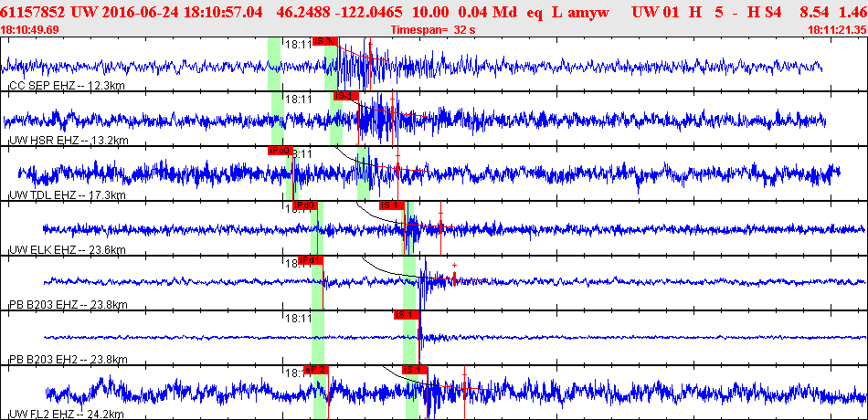Screen dimensions: 868x420
Task: Click the 18:11 time label on UW HSR trace
Action: point(299,99)
